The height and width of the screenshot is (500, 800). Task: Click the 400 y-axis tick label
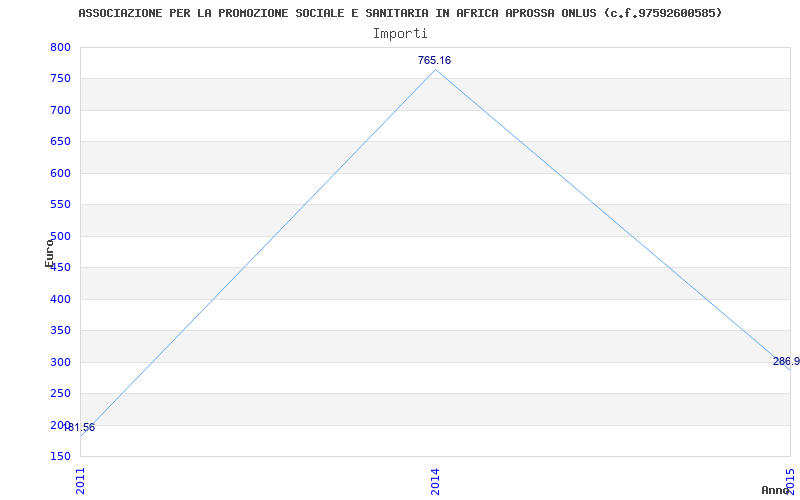point(60,299)
